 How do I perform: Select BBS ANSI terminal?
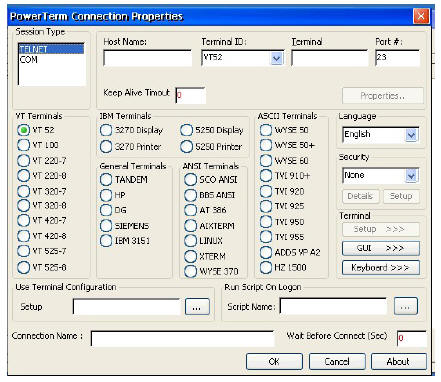point(190,195)
